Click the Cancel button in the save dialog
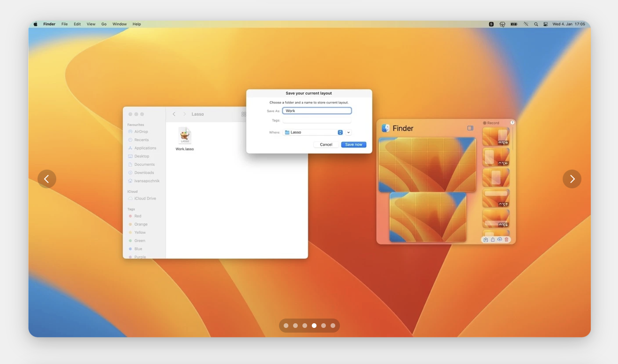 (x=326, y=144)
